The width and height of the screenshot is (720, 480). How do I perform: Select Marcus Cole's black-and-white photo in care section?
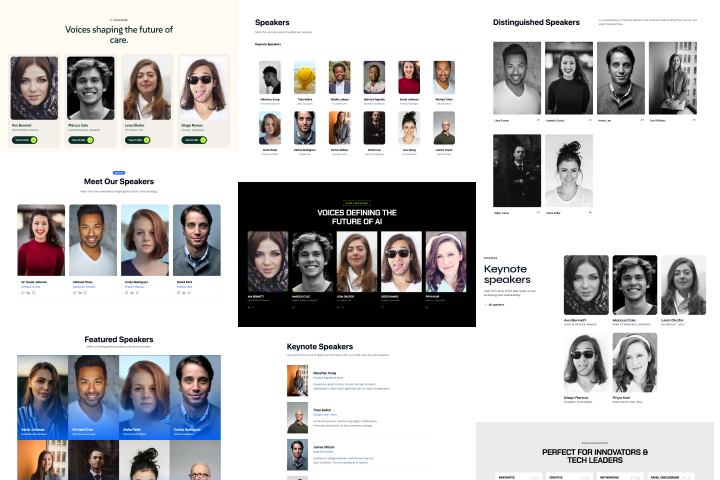(91, 88)
